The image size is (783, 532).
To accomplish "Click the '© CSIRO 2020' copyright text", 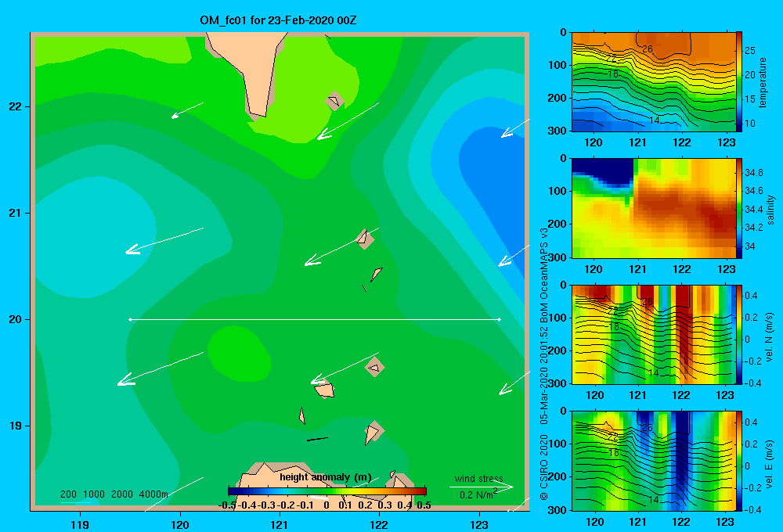I will pos(544,466).
